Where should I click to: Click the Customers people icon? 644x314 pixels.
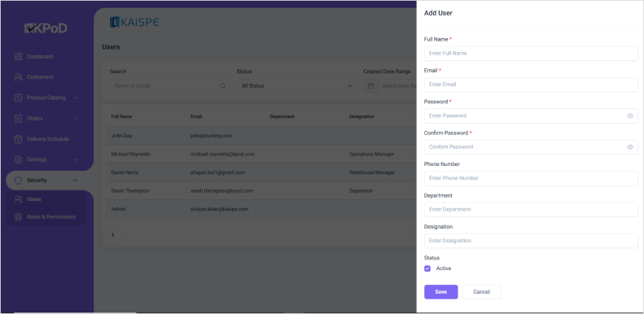pos(18,77)
